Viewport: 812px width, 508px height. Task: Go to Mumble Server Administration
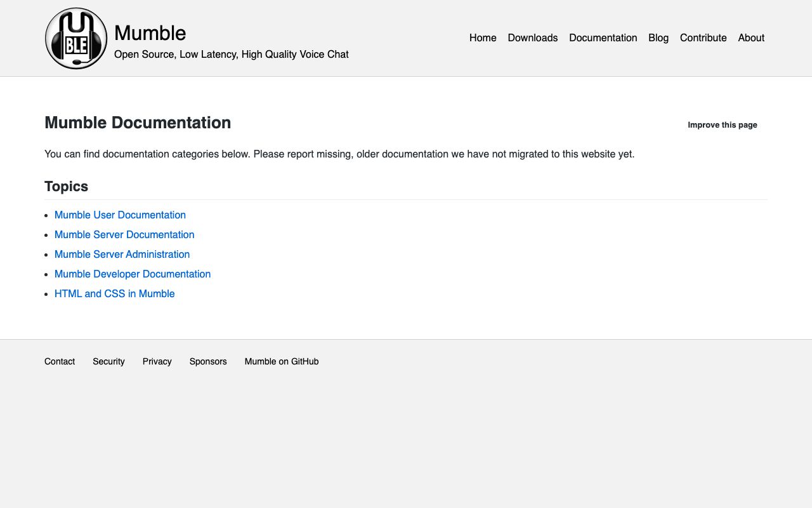pyautogui.click(x=122, y=255)
